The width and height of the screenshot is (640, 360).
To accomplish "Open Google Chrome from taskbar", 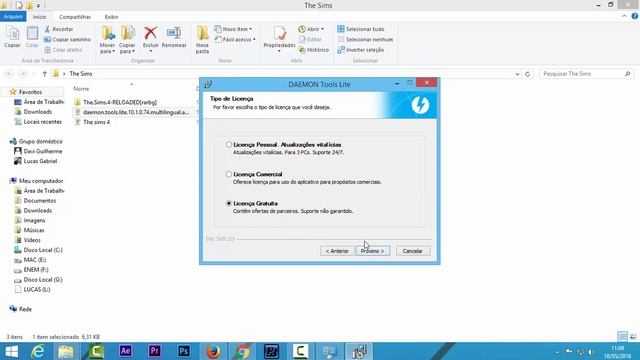I will click(242, 351).
